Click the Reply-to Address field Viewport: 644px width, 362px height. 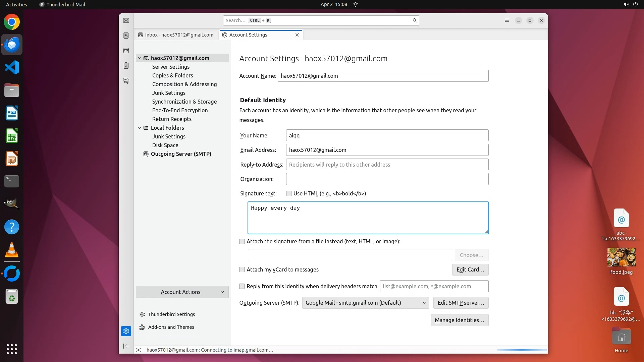pos(387,165)
